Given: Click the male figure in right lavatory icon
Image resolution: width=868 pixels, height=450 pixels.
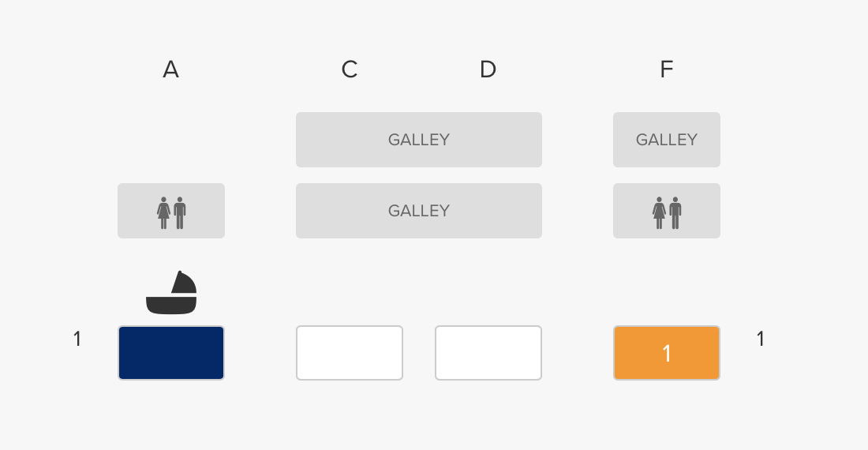Looking at the screenshot, I should pyautogui.click(x=675, y=212).
